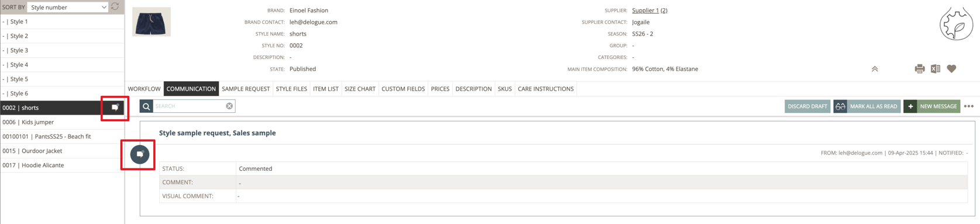The height and width of the screenshot is (224, 980).
Task: Clear the search field with the X icon
Action: [x=229, y=106]
